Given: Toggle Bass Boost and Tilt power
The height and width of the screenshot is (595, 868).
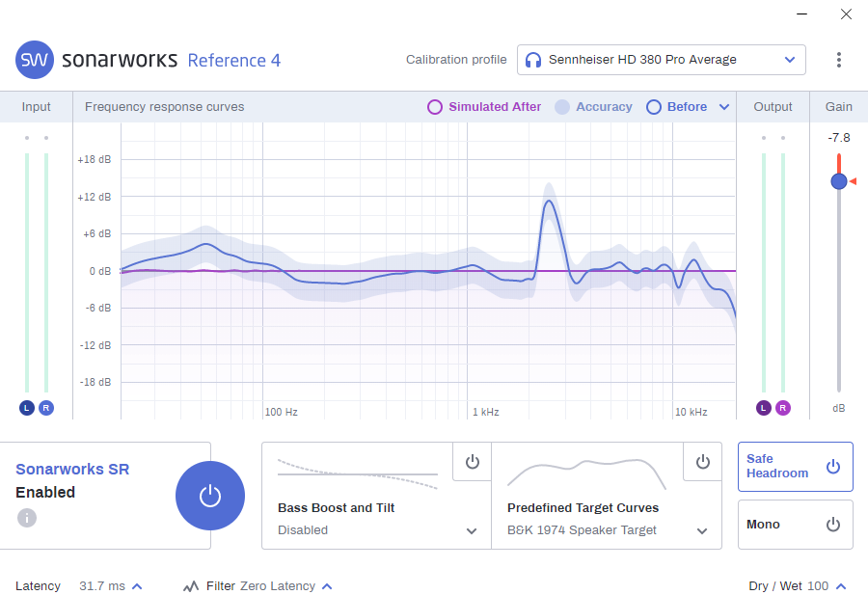Looking at the screenshot, I should (x=472, y=462).
